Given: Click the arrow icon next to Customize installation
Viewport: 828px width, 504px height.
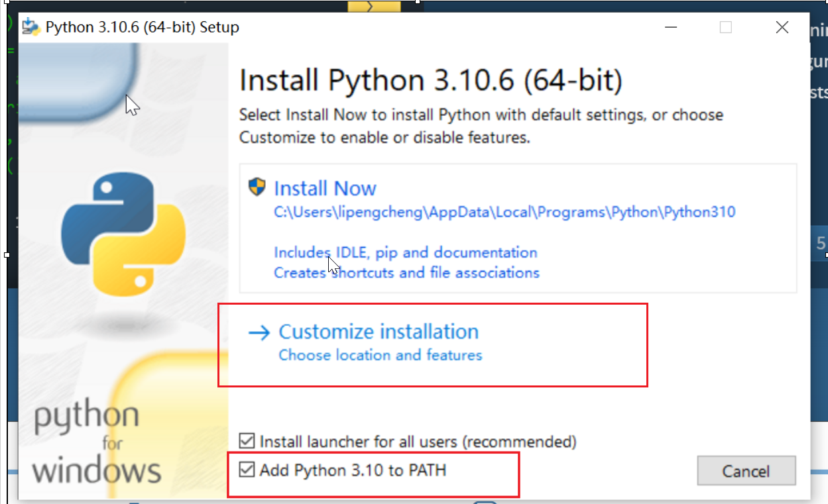Looking at the screenshot, I should pyautogui.click(x=259, y=332).
